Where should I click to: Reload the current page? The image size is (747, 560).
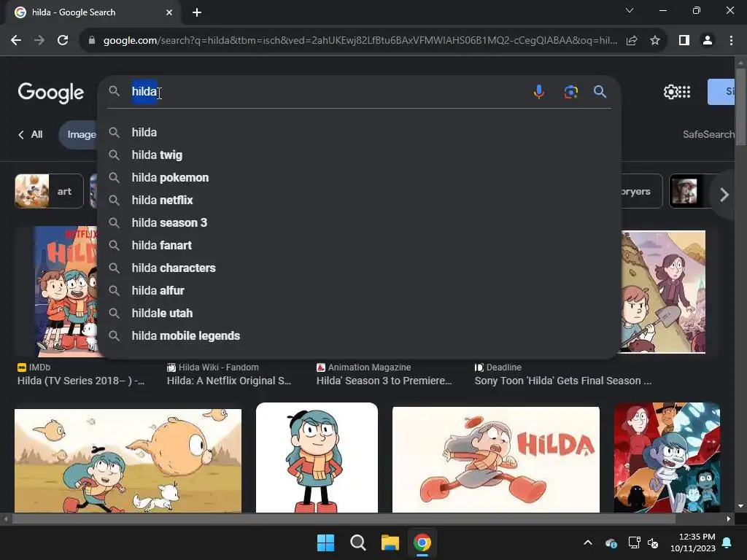[x=63, y=41]
